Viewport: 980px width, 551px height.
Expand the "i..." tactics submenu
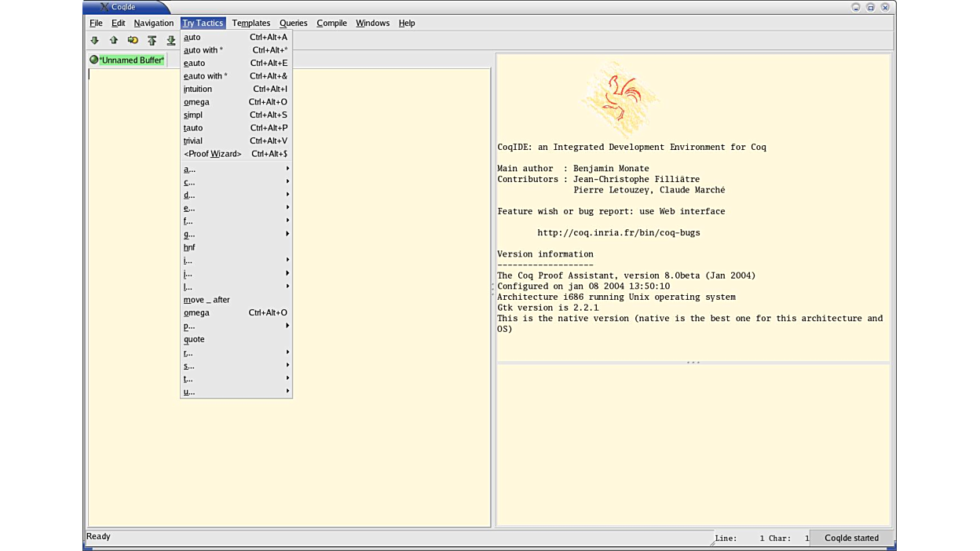(x=236, y=261)
